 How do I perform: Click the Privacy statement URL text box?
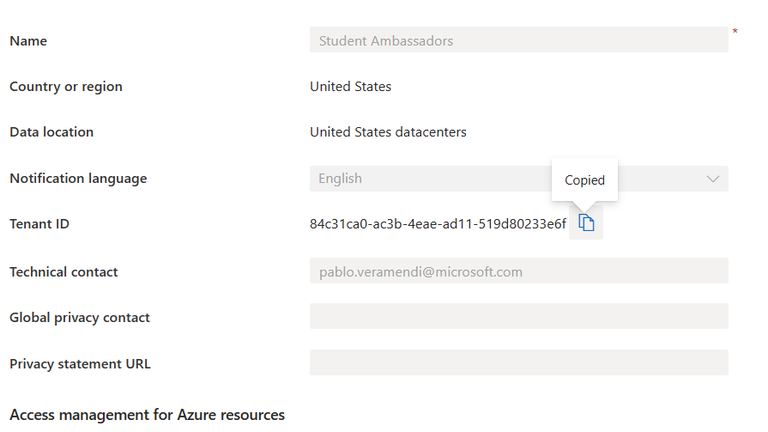pyautogui.click(x=518, y=363)
